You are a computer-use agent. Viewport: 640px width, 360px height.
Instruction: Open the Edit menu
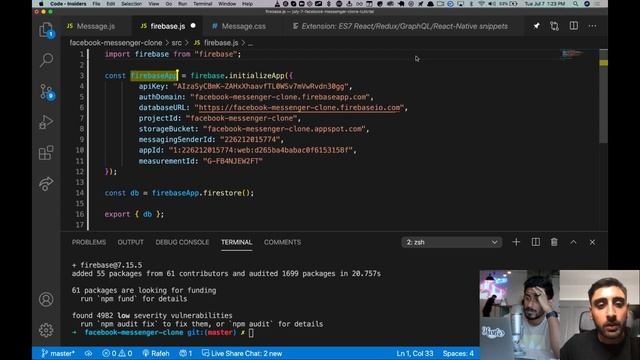point(111,4)
